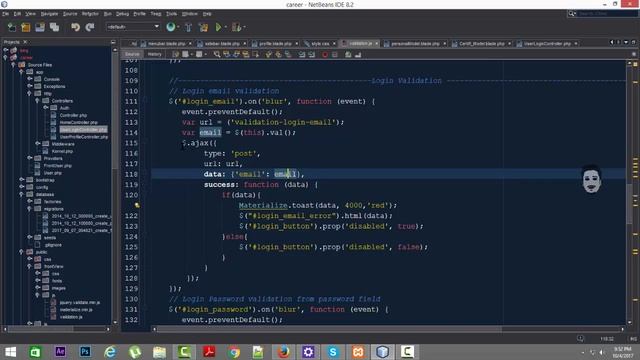Click the editor vertical scrollbar

coord(629,192)
